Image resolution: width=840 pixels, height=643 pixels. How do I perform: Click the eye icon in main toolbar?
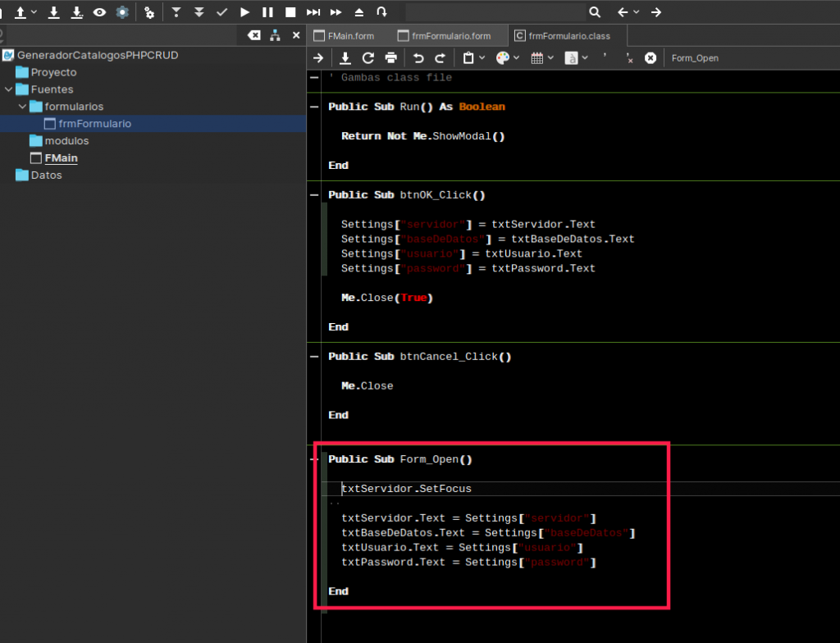click(x=99, y=12)
